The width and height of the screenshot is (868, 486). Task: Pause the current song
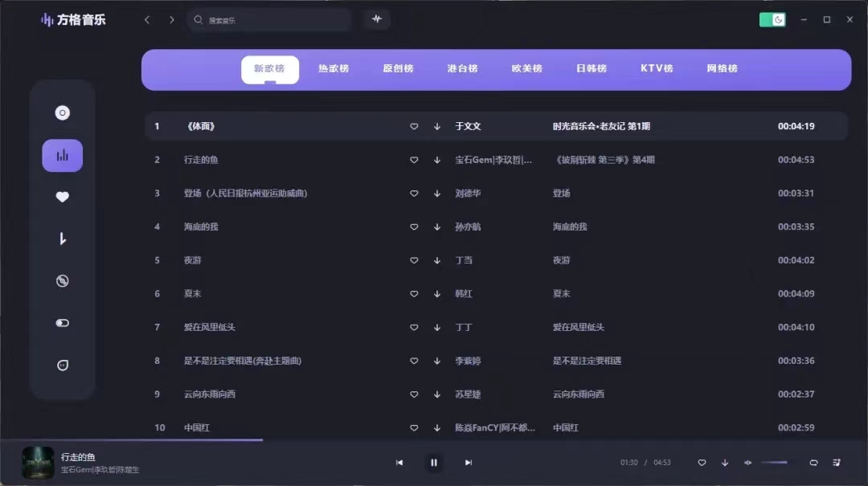point(434,463)
